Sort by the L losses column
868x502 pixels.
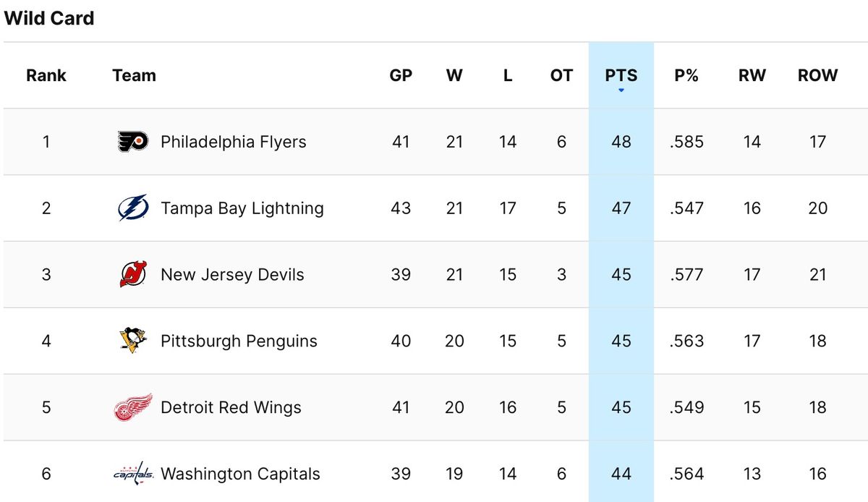[x=508, y=75]
